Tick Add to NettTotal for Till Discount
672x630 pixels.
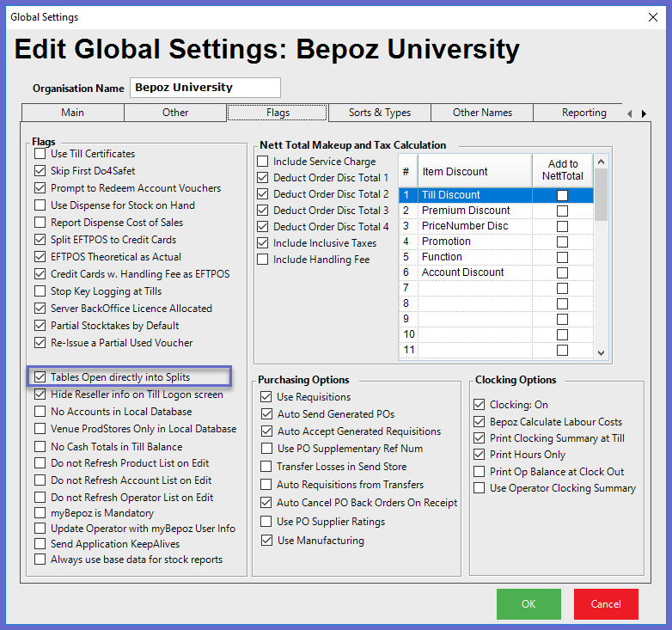[x=562, y=195]
